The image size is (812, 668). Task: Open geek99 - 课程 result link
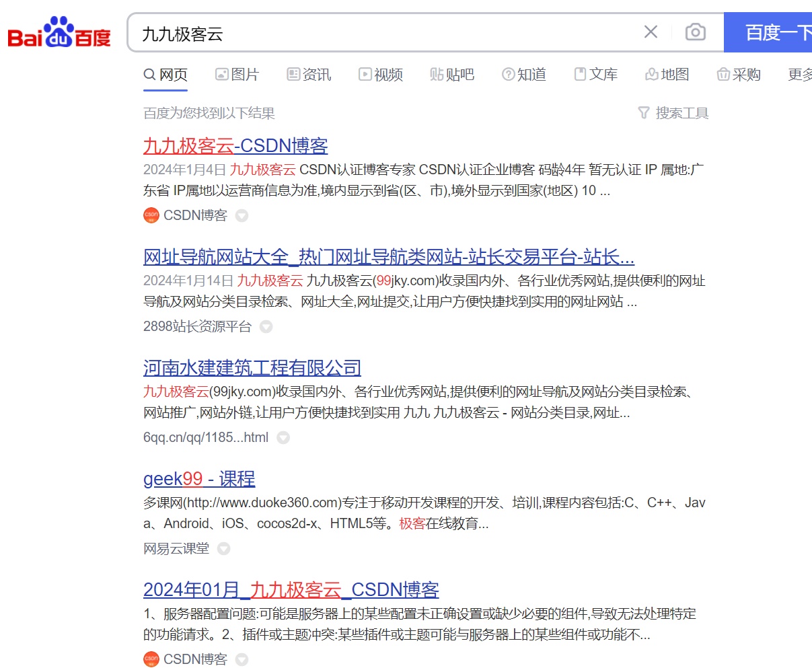pos(199,479)
